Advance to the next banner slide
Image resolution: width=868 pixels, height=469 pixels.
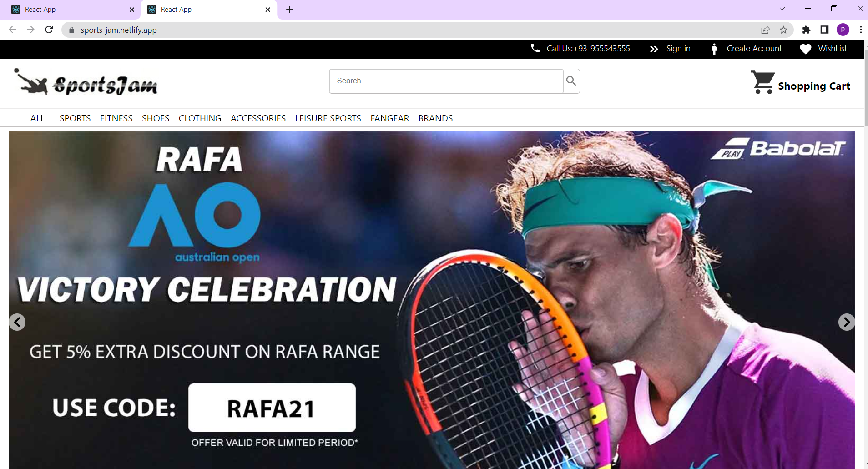847,322
